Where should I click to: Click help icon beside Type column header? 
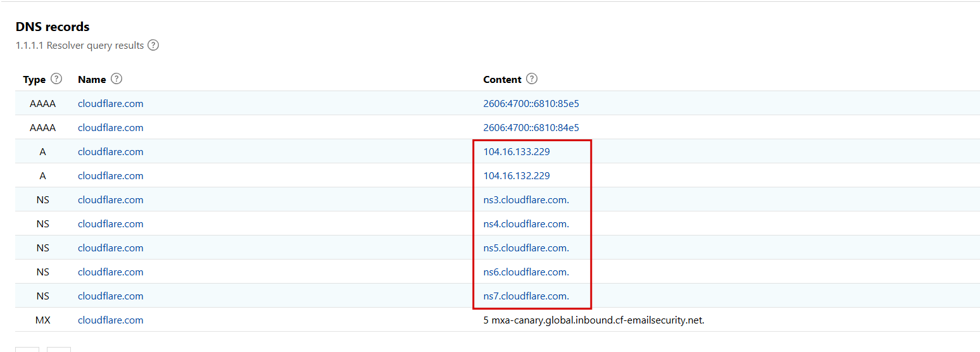pyautogui.click(x=56, y=79)
